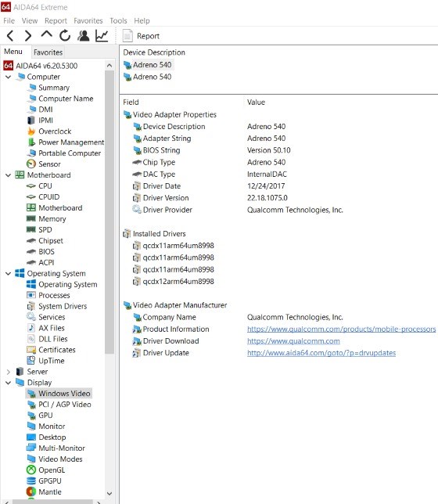Select the CPUID tree item
Screen dimensions: 438x504
point(43,197)
